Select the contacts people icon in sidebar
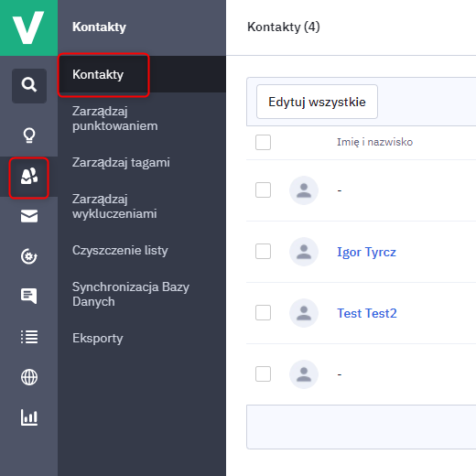 (x=29, y=177)
